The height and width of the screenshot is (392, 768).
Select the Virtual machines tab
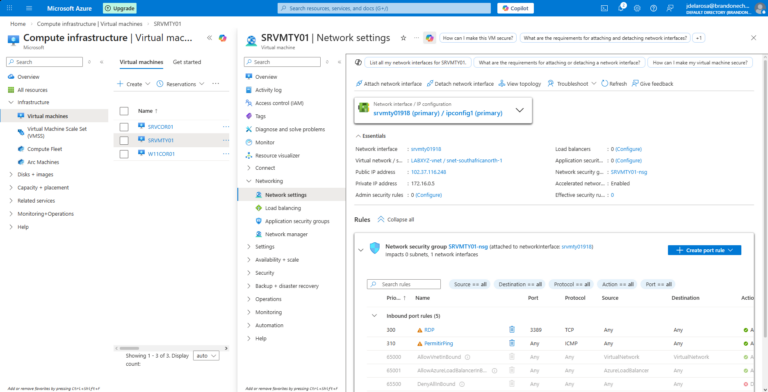pyautogui.click(x=142, y=62)
